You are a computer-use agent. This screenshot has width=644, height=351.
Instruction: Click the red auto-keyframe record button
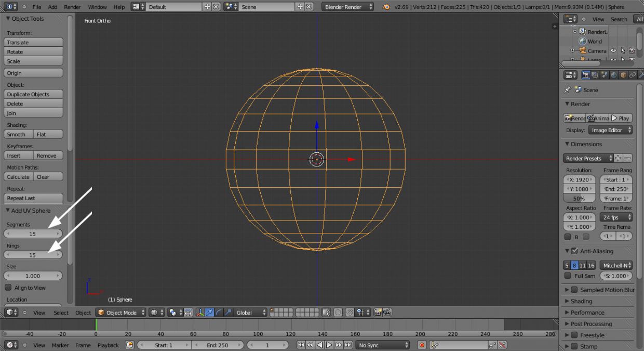point(422,345)
